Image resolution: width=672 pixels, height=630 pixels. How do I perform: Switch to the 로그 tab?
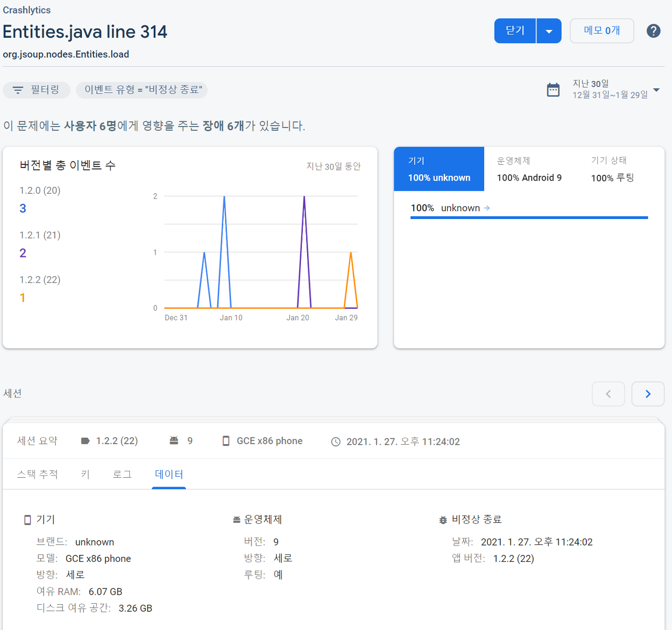[122, 475]
